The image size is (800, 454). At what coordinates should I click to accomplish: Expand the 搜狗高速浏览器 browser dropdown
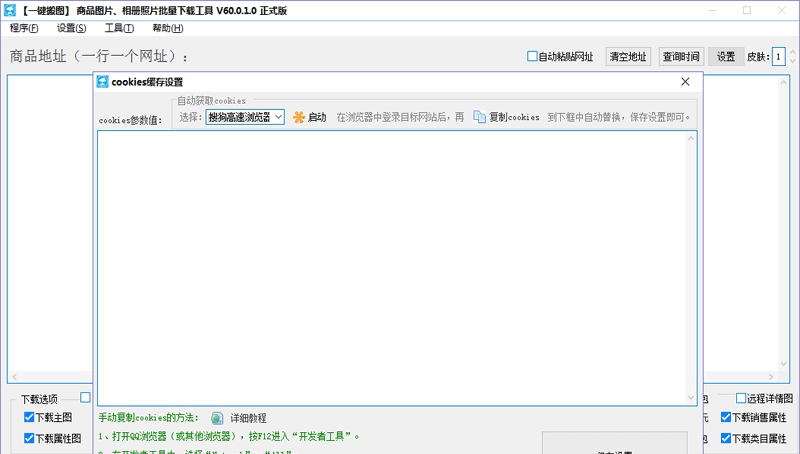pos(279,117)
